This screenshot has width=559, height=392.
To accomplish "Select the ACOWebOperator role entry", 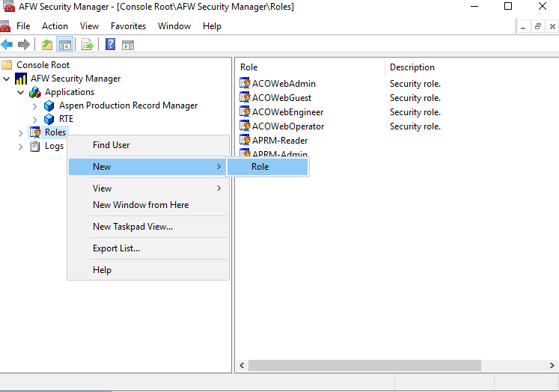I will click(x=287, y=126).
